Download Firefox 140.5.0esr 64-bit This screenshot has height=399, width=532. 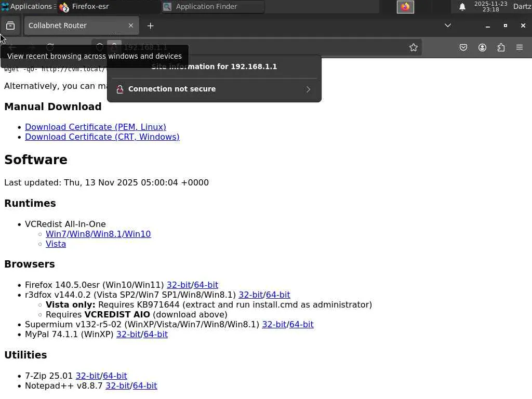tap(206, 285)
